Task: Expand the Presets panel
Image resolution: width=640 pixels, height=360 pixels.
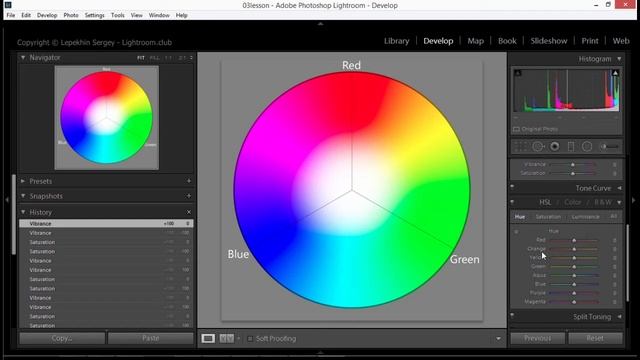Action: 23,181
